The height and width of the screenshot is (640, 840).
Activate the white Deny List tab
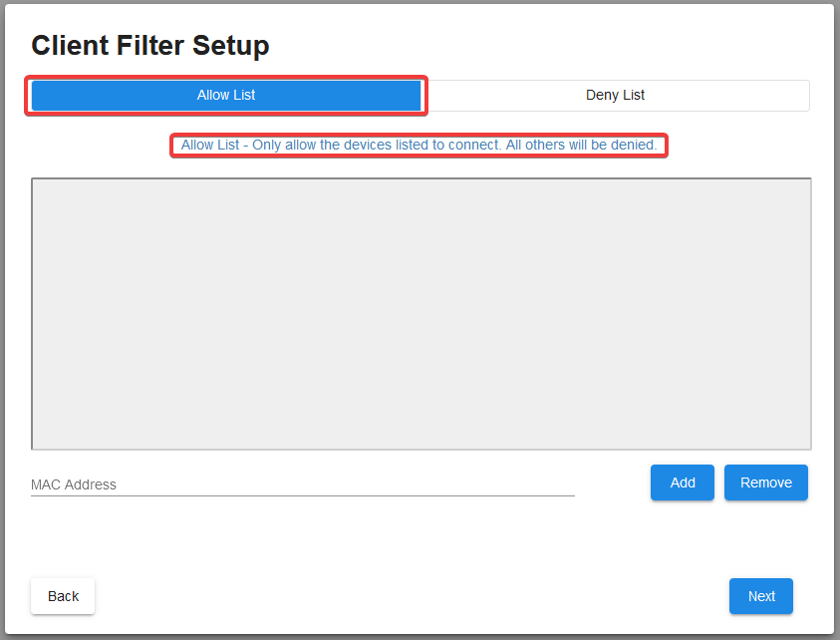[615, 96]
